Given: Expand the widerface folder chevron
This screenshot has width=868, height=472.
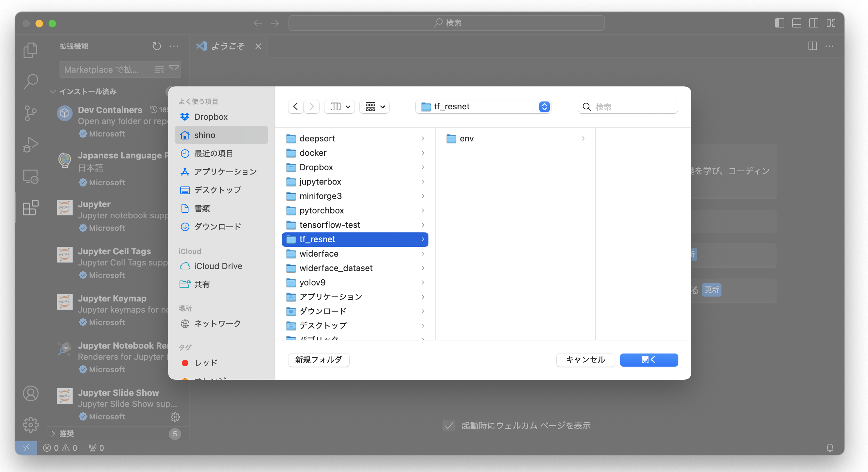Looking at the screenshot, I should [x=423, y=254].
